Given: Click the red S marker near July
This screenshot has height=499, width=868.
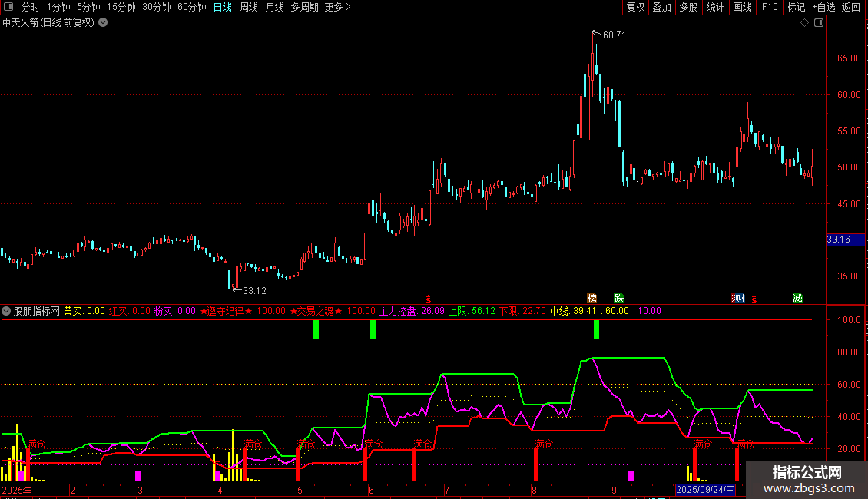Looking at the screenshot, I should tap(429, 299).
